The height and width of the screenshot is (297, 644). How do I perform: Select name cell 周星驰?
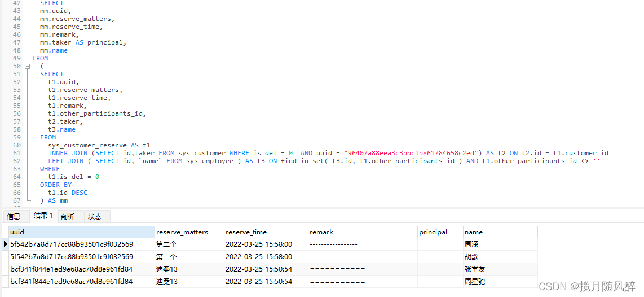pos(500,282)
